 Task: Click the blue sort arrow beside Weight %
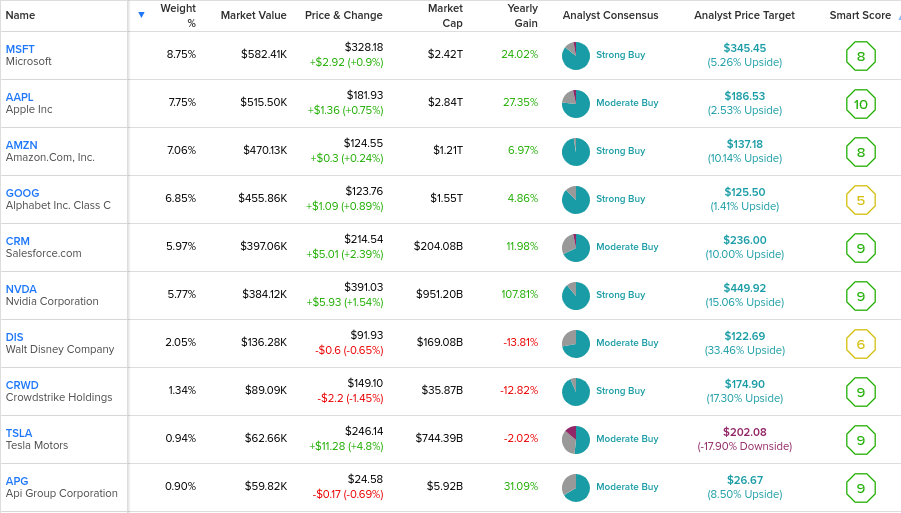(141, 15)
